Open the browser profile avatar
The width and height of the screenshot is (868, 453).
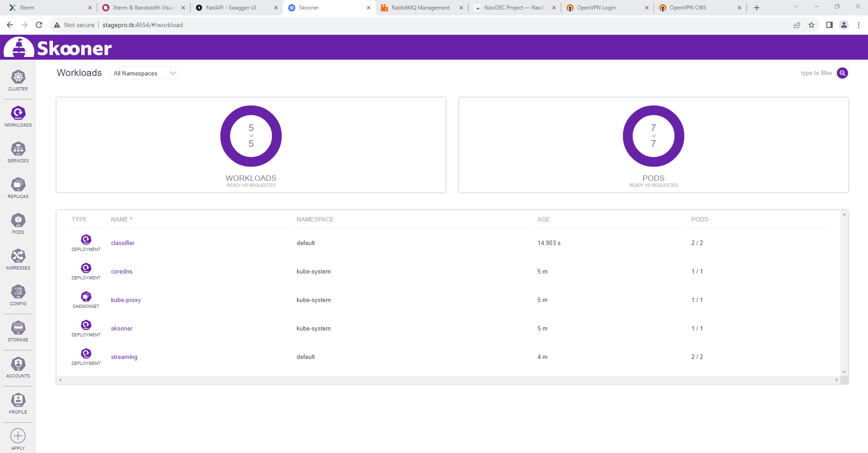pyautogui.click(x=844, y=25)
